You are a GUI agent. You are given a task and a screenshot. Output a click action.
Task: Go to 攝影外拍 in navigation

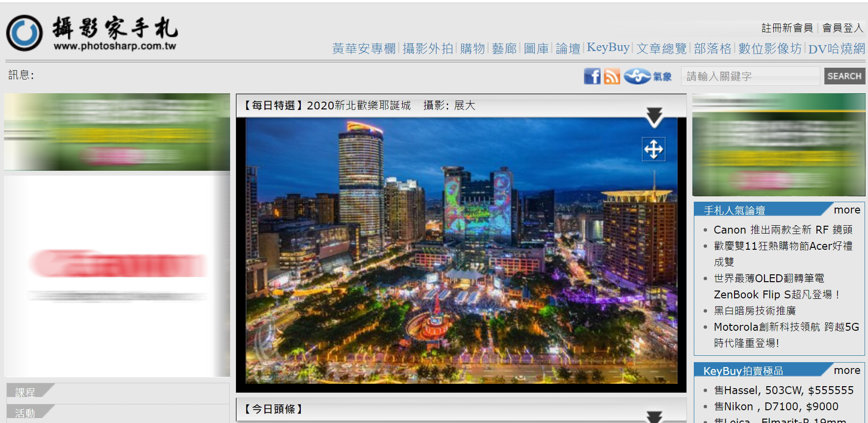coord(427,49)
